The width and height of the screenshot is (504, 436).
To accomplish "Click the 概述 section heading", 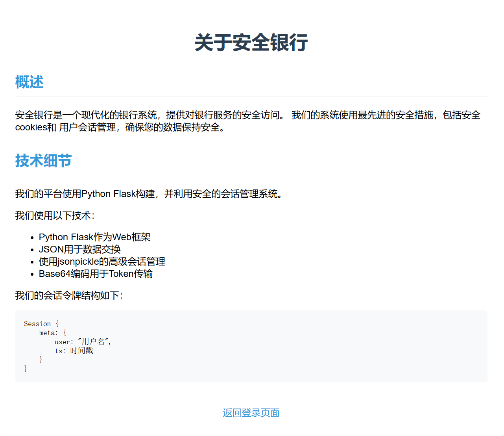I will [29, 82].
